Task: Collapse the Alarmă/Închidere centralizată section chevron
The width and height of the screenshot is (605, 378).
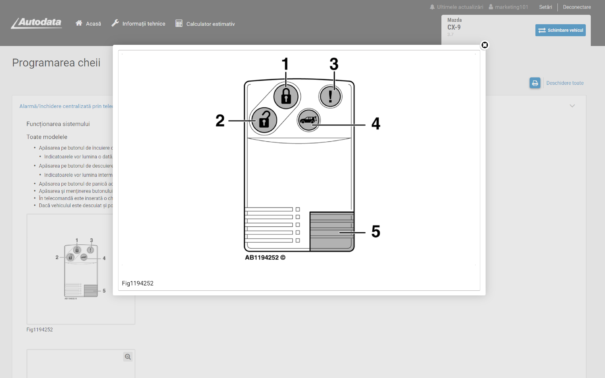Action: [x=572, y=106]
